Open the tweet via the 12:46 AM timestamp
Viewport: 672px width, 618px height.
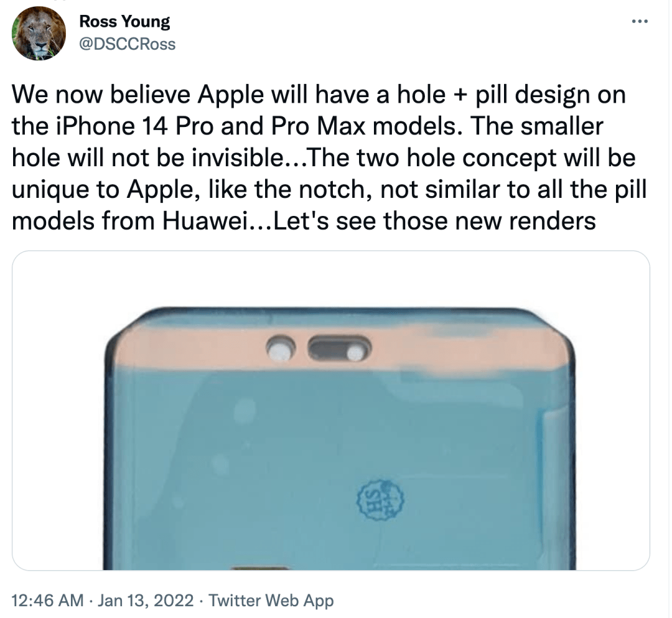[45, 602]
